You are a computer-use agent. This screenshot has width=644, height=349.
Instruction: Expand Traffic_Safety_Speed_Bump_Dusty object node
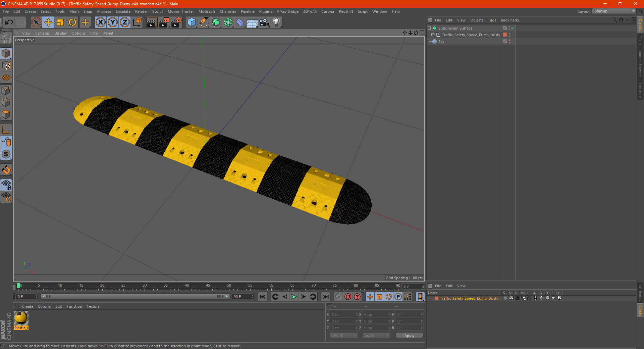click(433, 35)
